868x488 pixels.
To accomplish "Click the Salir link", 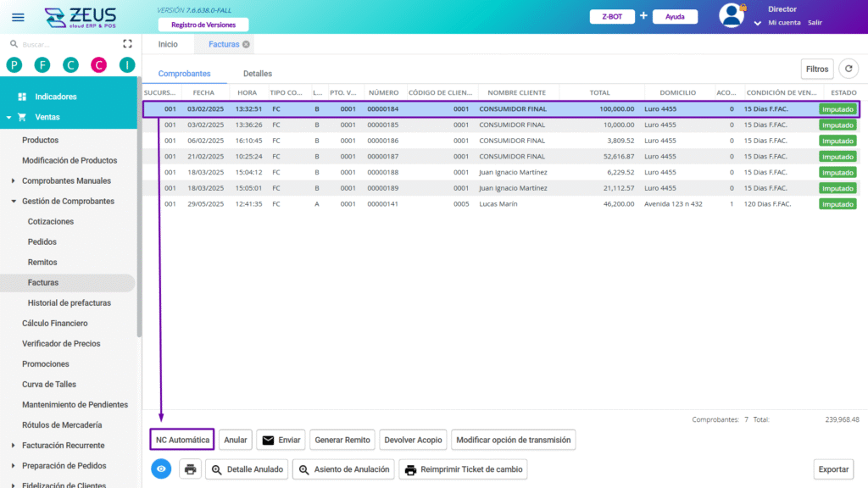I will (815, 23).
